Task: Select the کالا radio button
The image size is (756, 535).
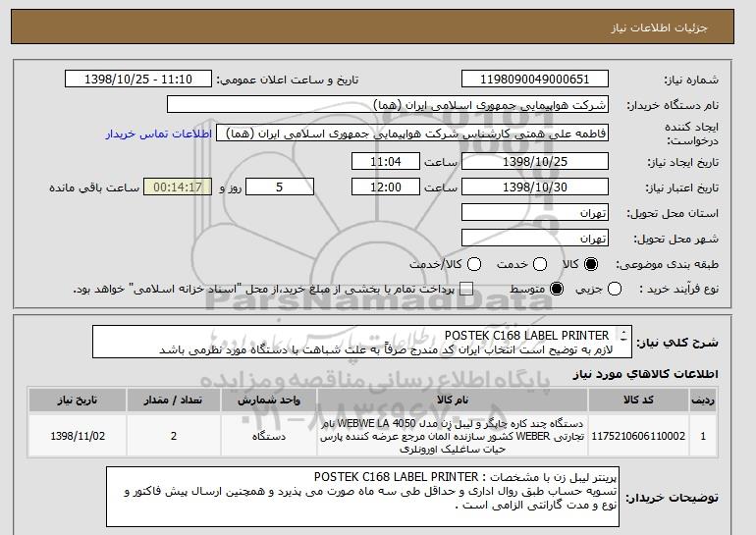Action: pos(591,264)
